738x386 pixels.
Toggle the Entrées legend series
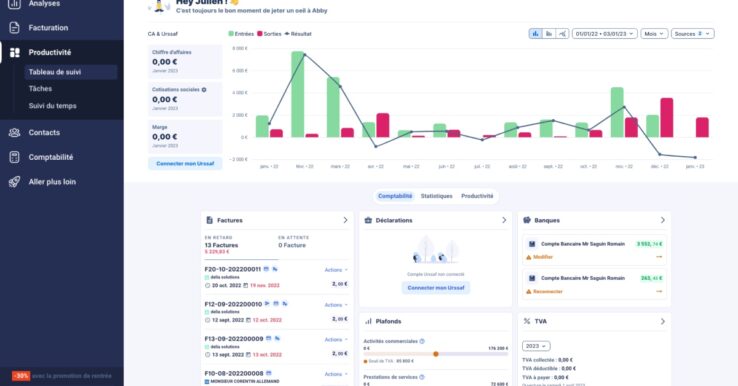click(x=241, y=34)
